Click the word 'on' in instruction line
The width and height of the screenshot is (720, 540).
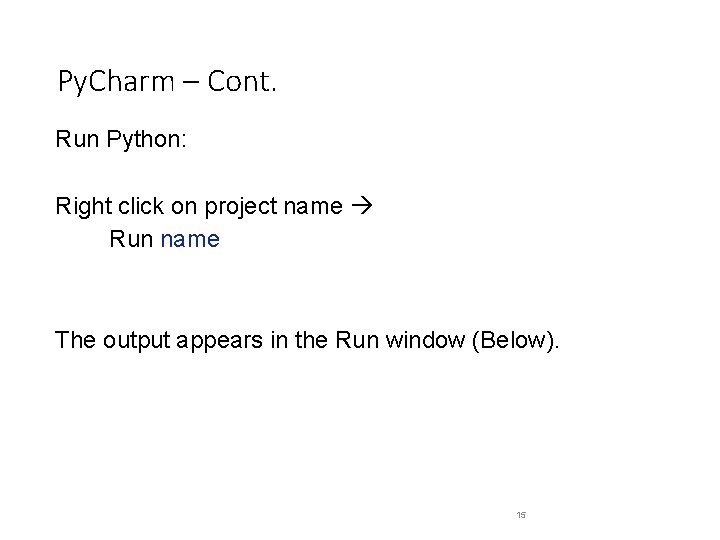(x=185, y=208)
